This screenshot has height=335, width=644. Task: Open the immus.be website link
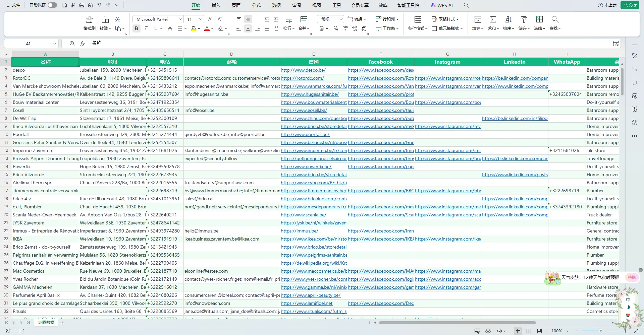(x=300, y=231)
